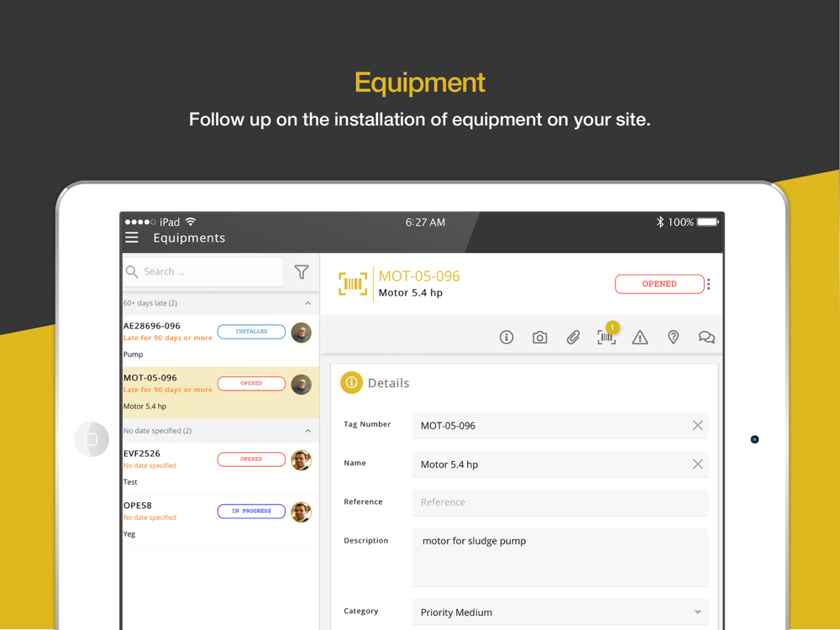Open the Category Priority Medium dropdown
840x630 pixels.
coord(559,612)
